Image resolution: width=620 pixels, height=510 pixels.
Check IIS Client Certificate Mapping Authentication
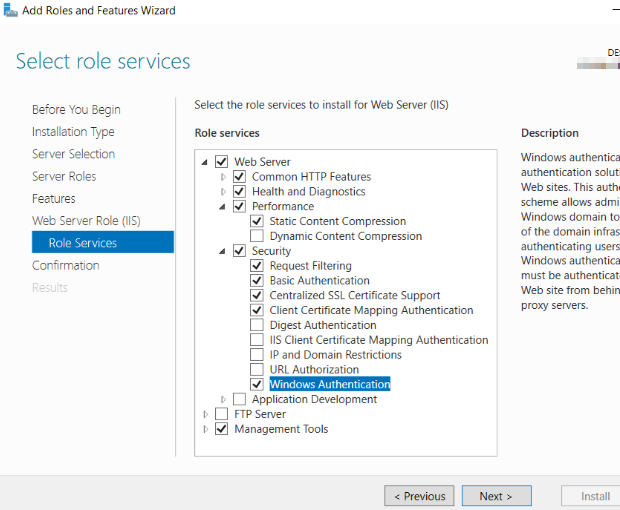point(257,340)
